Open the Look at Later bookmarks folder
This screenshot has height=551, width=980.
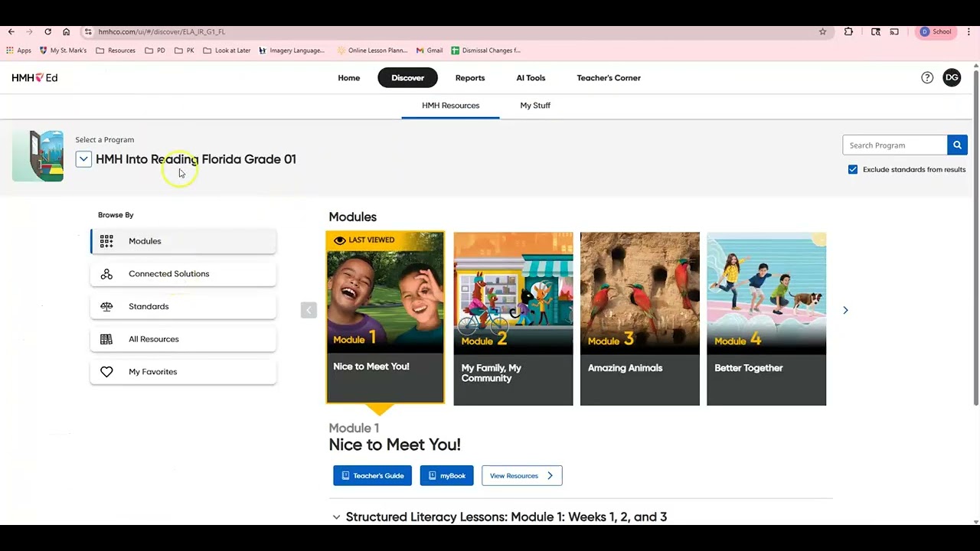(x=227, y=51)
